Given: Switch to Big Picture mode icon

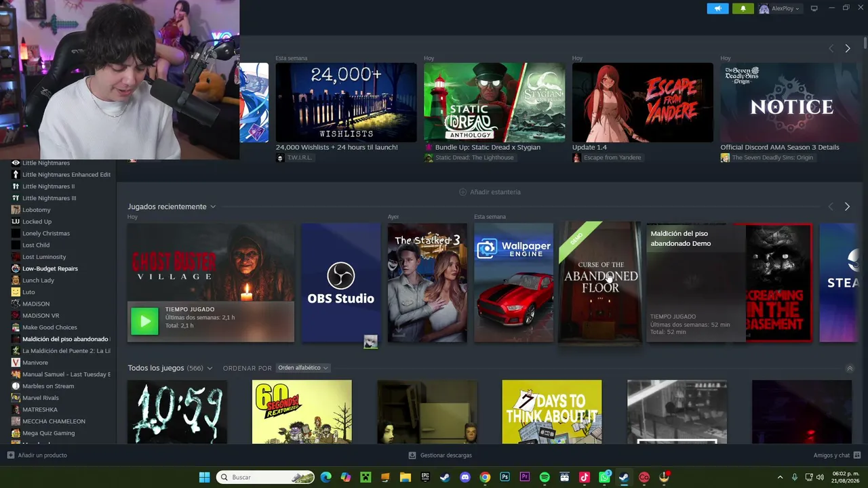Looking at the screenshot, I should click(814, 9).
